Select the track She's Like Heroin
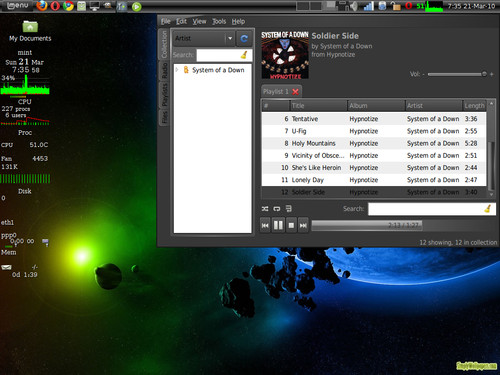 [374, 168]
